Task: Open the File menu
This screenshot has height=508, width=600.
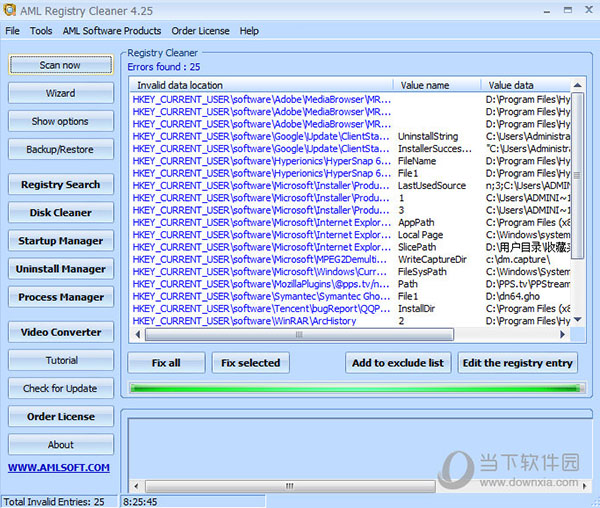Action: (12, 31)
